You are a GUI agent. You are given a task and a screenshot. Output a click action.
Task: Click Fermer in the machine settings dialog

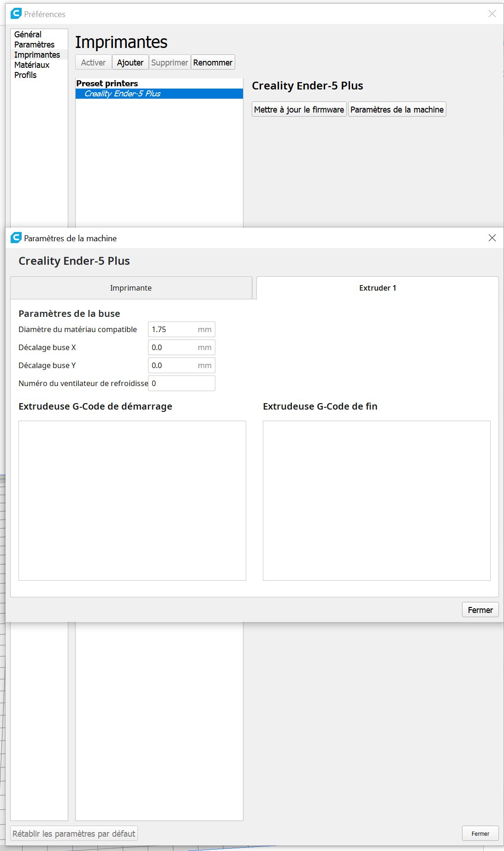coord(480,610)
